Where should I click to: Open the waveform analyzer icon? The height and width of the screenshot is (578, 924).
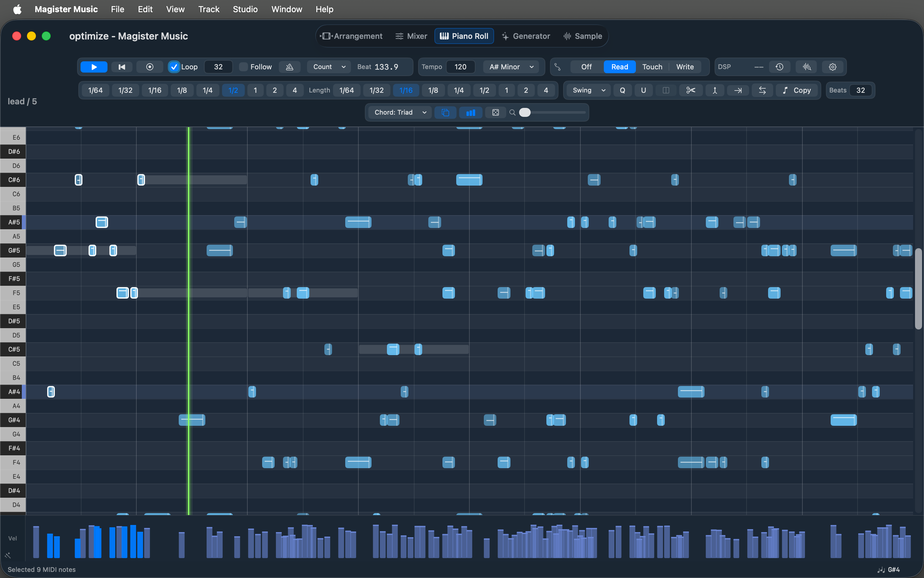[x=806, y=67]
